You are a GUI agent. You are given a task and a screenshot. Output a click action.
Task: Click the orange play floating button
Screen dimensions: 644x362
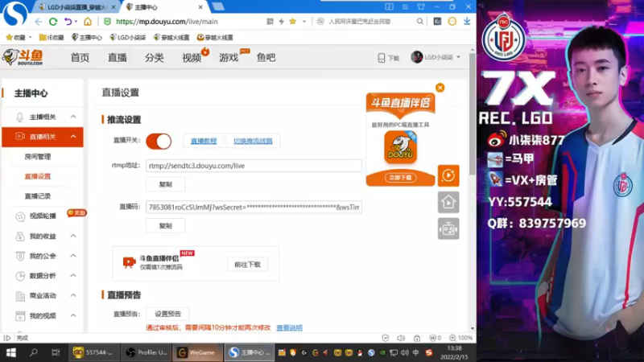click(x=448, y=175)
